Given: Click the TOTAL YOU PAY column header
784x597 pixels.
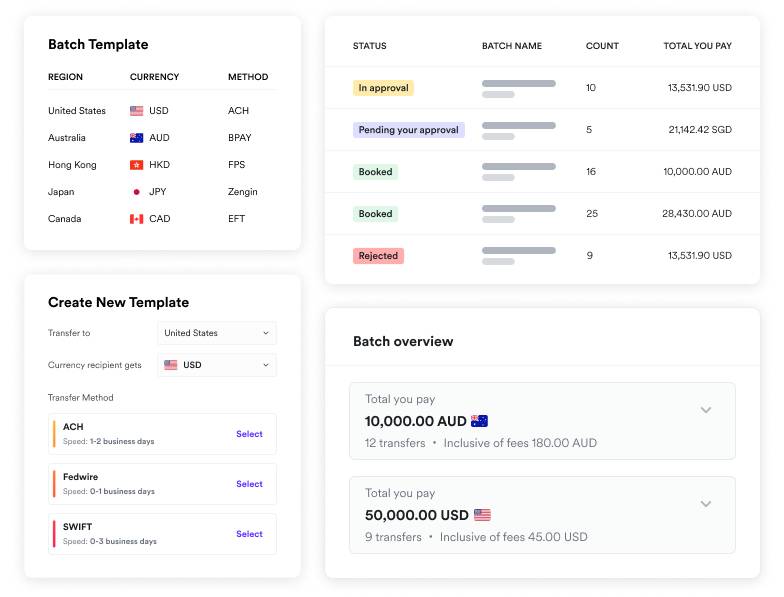Looking at the screenshot, I should coord(698,46).
